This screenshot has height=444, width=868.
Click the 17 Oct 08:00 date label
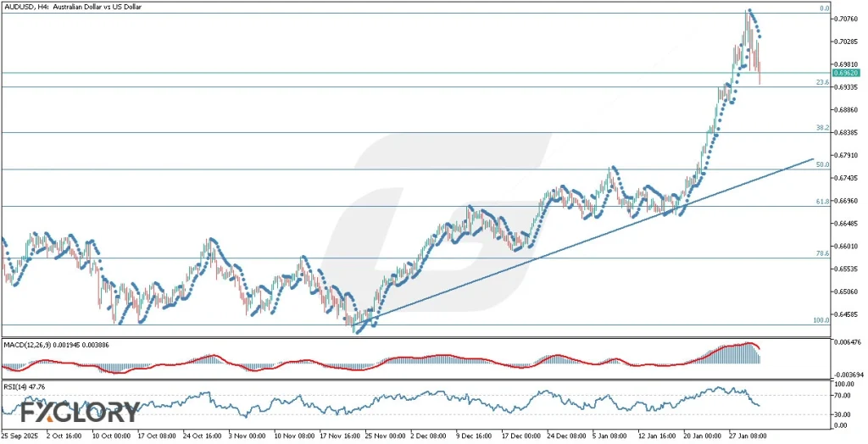[157, 436]
